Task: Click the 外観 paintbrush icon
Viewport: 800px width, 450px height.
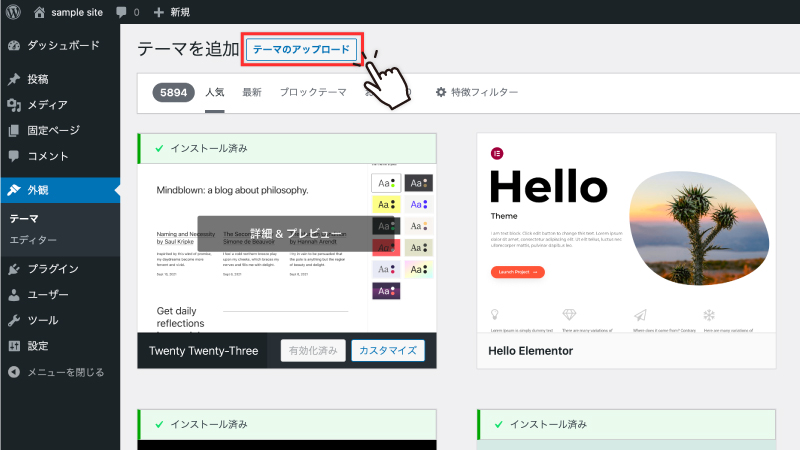Action: (x=14, y=190)
